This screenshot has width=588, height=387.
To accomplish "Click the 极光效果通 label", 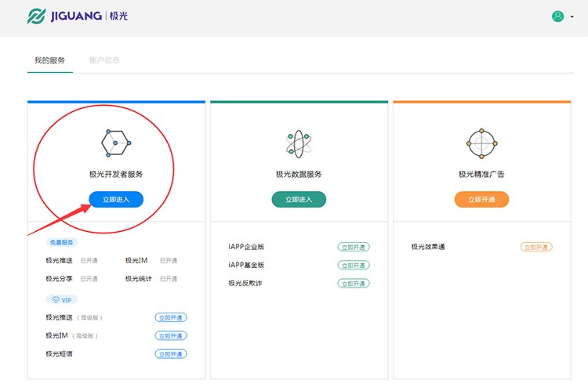I will click(428, 247).
